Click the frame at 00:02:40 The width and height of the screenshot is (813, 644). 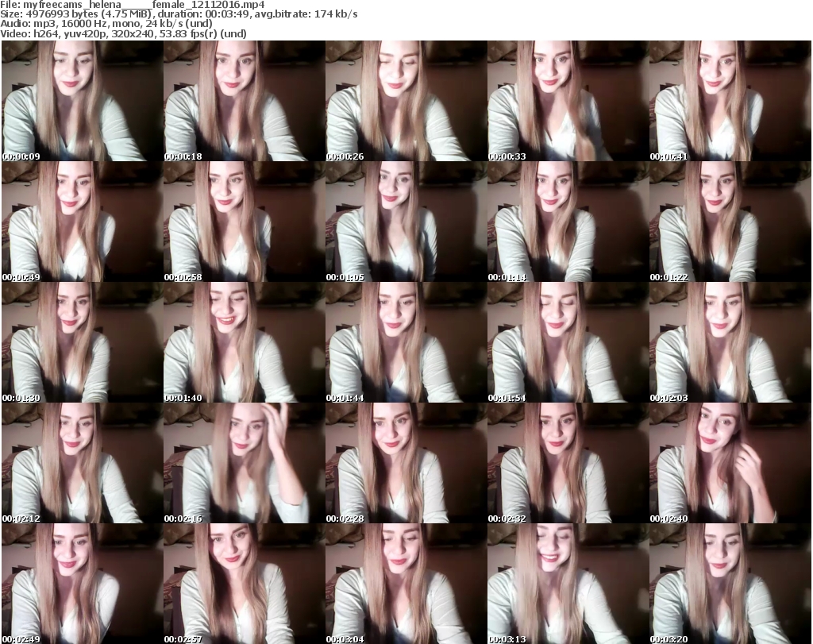click(730, 463)
